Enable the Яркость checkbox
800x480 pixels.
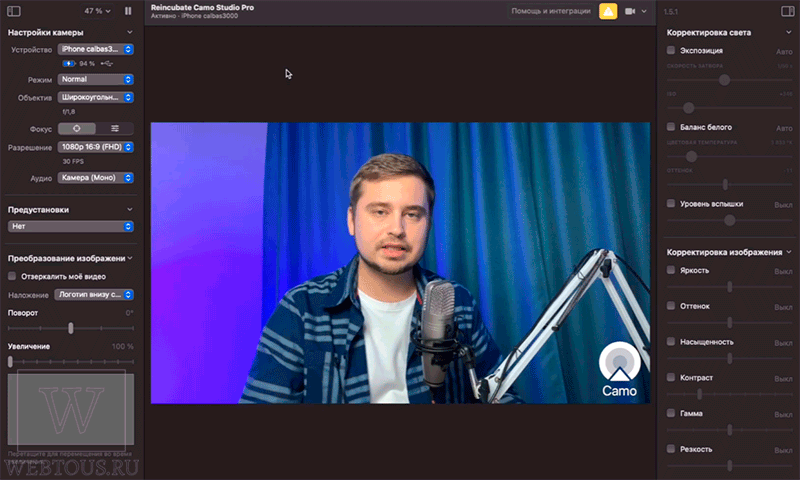click(671, 270)
